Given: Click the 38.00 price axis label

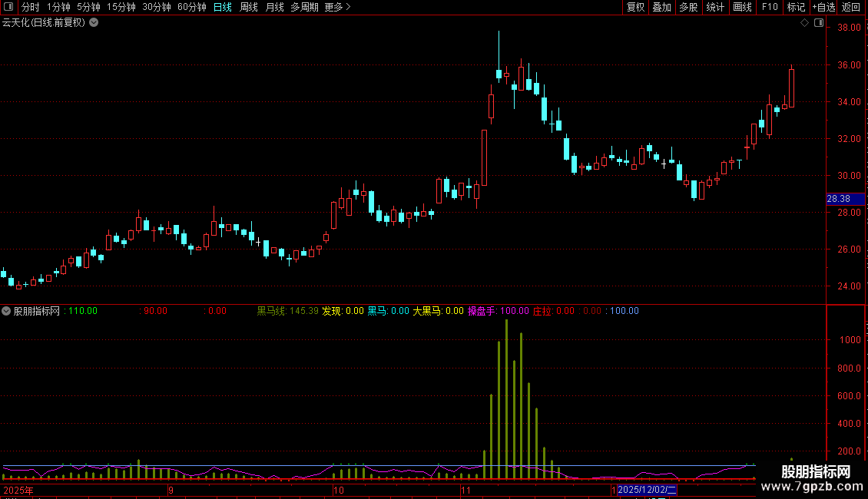Looking at the screenshot, I should coord(849,28).
